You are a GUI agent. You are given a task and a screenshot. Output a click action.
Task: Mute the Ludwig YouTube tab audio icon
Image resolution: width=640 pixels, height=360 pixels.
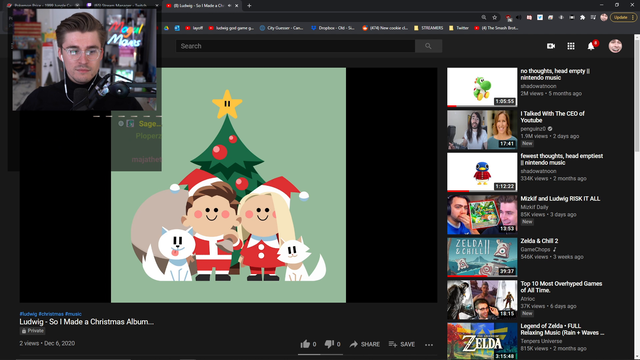point(229,6)
